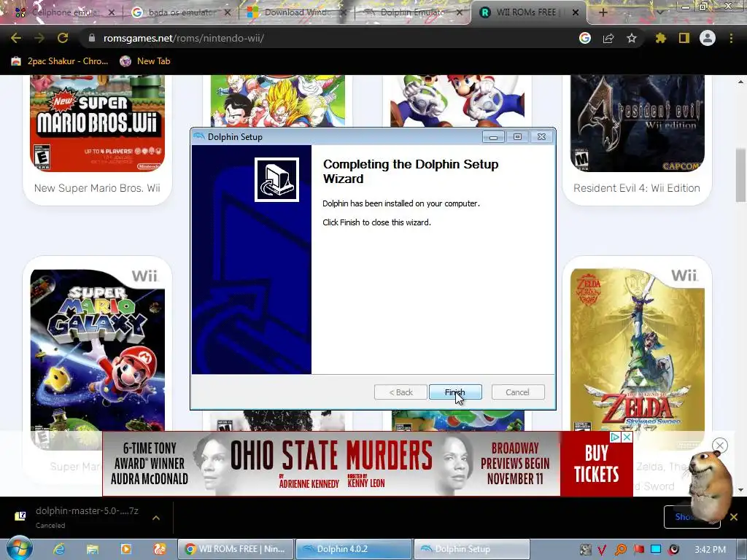Screen dimensions: 747x560
Task: Bookmark this page with star icon
Action: pyautogui.click(x=632, y=38)
